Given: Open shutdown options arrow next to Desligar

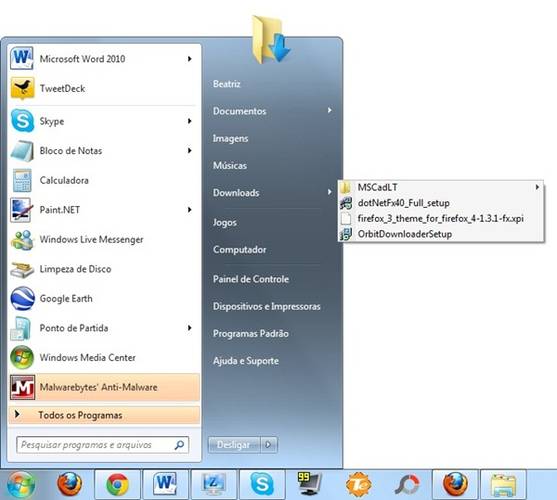Looking at the screenshot, I should pos(269,445).
